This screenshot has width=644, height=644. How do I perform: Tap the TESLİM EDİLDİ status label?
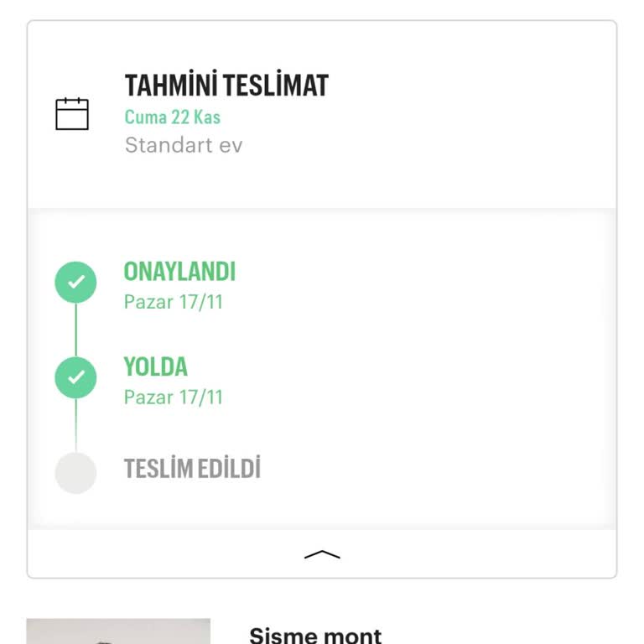click(x=192, y=469)
